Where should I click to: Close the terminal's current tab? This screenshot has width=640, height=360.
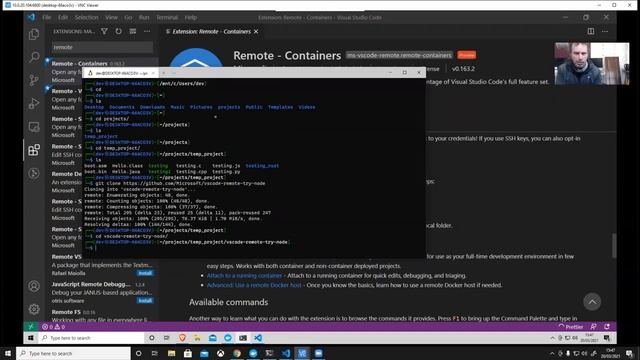[153, 73]
